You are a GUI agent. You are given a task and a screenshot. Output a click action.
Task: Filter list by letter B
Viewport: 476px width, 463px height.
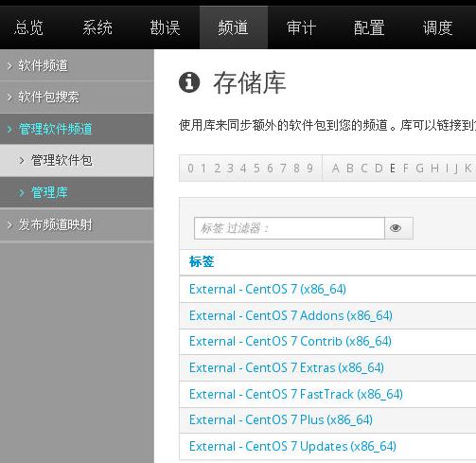pyautogui.click(x=350, y=169)
